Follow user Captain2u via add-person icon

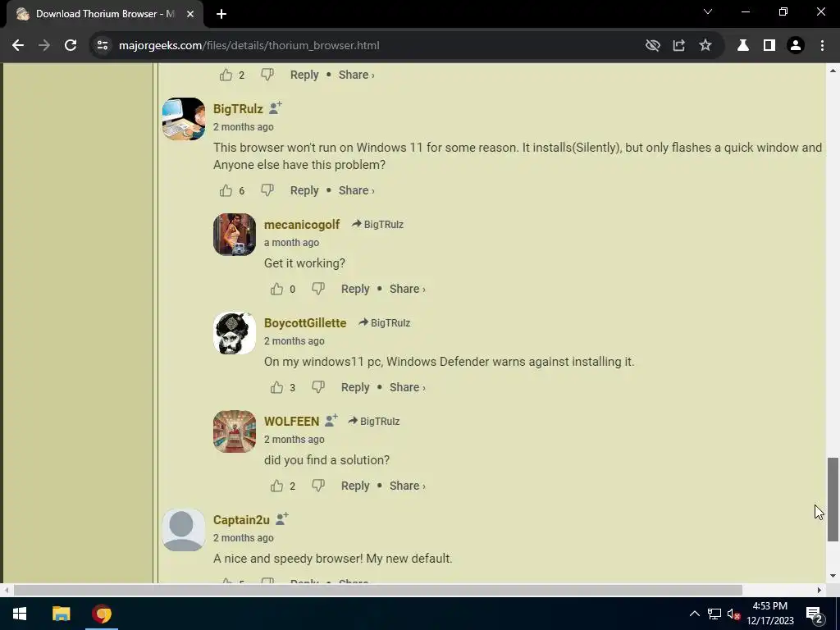(x=282, y=519)
